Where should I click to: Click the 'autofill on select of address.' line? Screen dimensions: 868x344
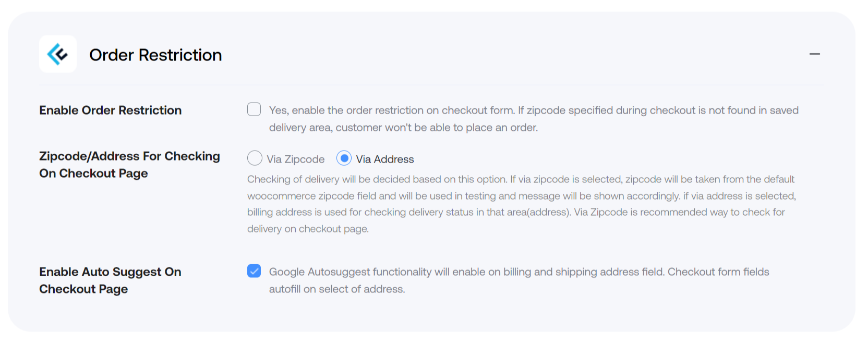[337, 289]
